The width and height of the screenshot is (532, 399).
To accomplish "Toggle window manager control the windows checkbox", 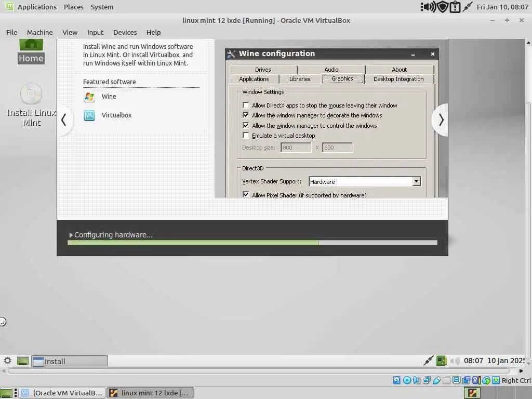I will (246, 126).
